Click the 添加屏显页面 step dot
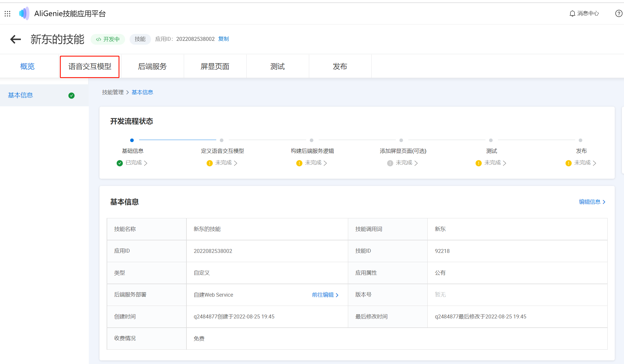The height and width of the screenshot is (364, 624). [x=401, y=140]
